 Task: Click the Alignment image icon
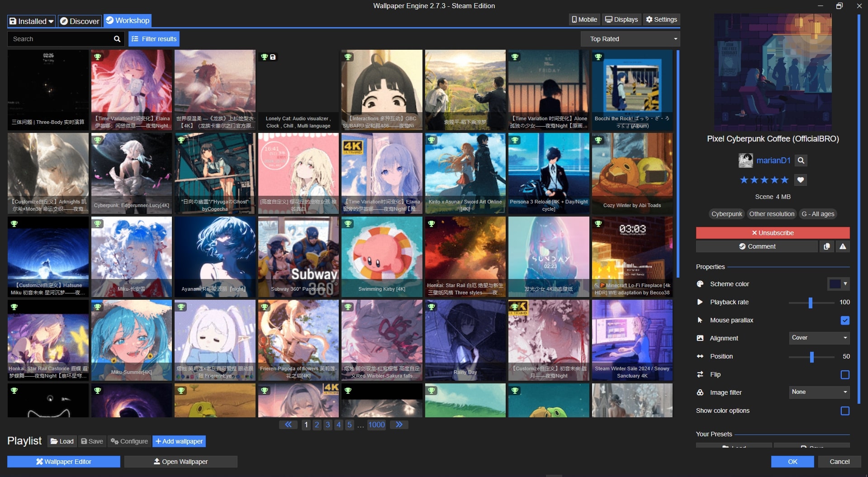pyautogui.click(x=700, y=338)
